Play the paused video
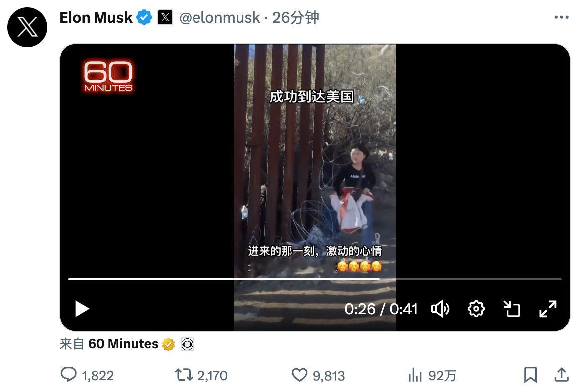The width and height of the screenshot is (583, 392). tap(82, 309)
